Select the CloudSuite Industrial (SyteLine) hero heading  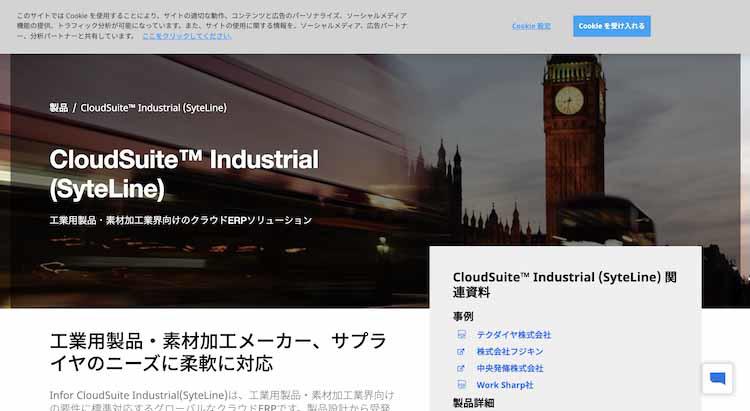(x=184, y=174)
